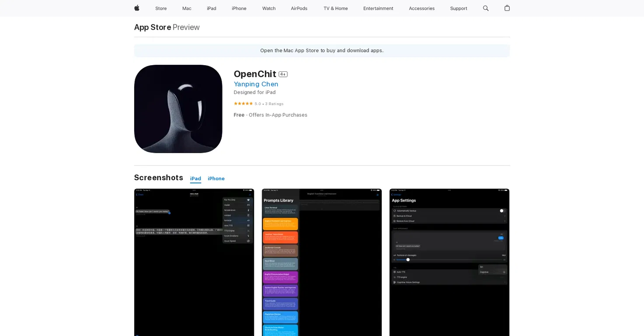Open the Entertainment menu
The height and width of the screenshot is (336, 644).
click(x=378, y=8)
